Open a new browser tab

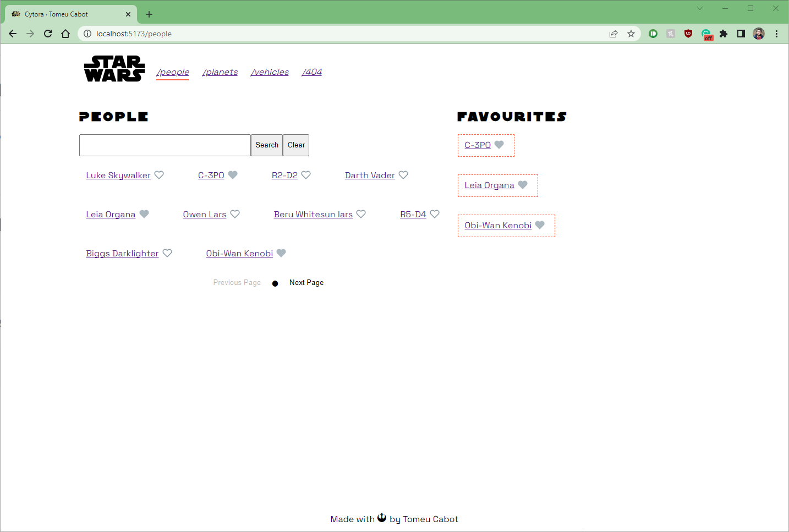pyautogui.click(x=149, y=14)
